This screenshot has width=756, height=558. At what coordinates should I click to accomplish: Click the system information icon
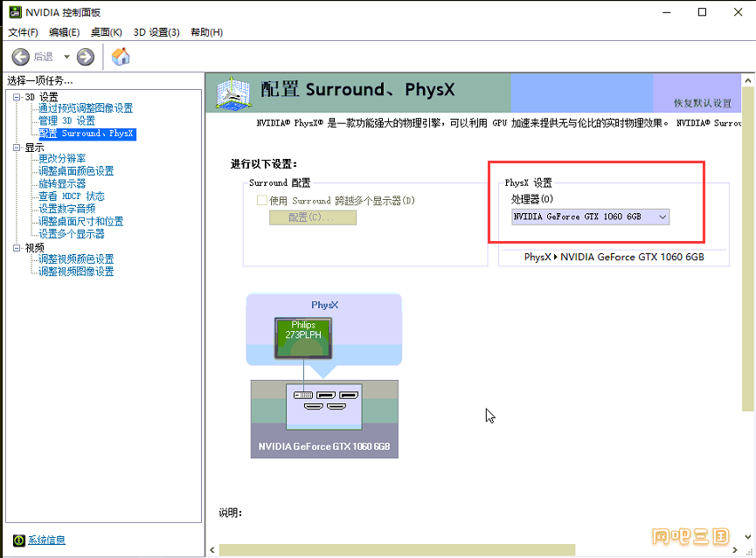coord(19,541)
